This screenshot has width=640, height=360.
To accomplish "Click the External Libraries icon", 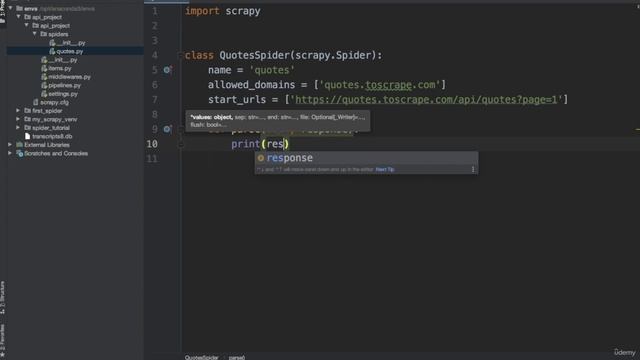I will (19, 144).
